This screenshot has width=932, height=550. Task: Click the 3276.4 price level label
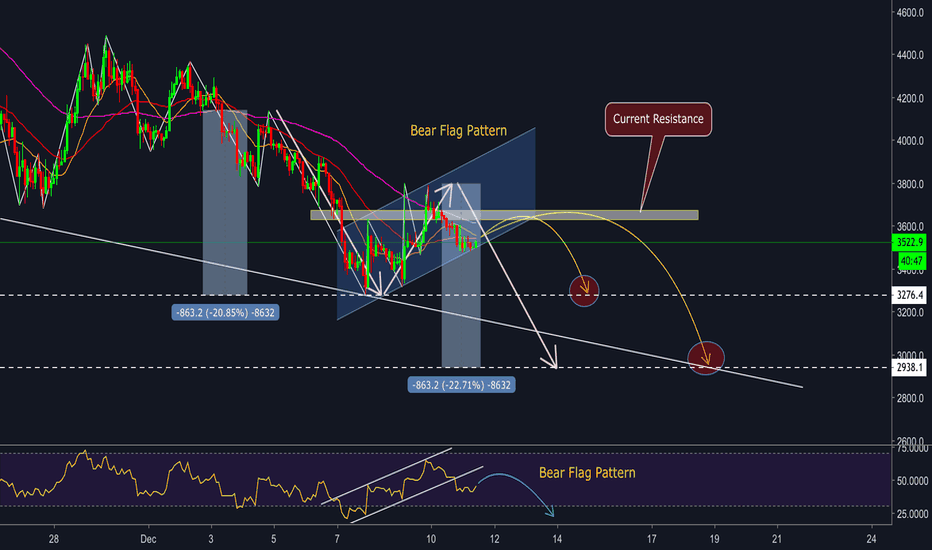pos(909,295)
